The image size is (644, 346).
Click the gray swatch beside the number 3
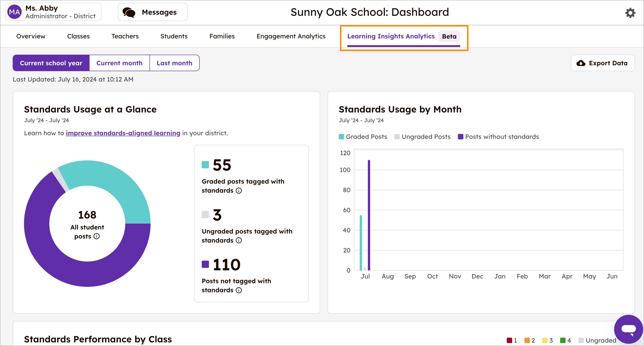[205, 215]
